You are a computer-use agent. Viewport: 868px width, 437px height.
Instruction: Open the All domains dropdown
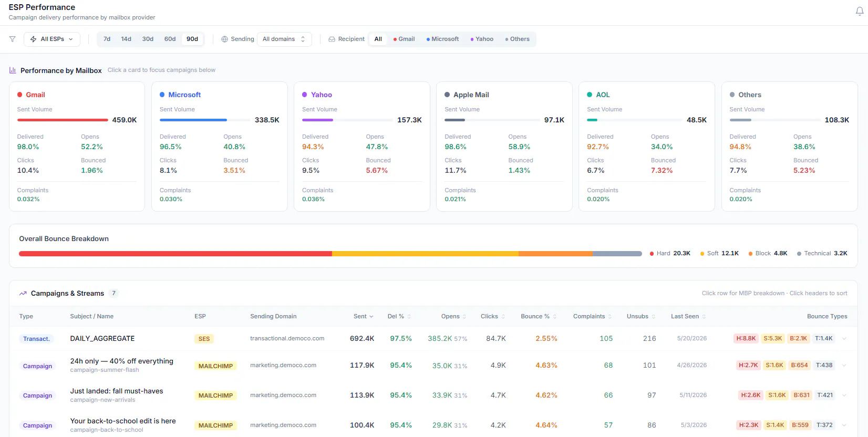click(284, 39)
